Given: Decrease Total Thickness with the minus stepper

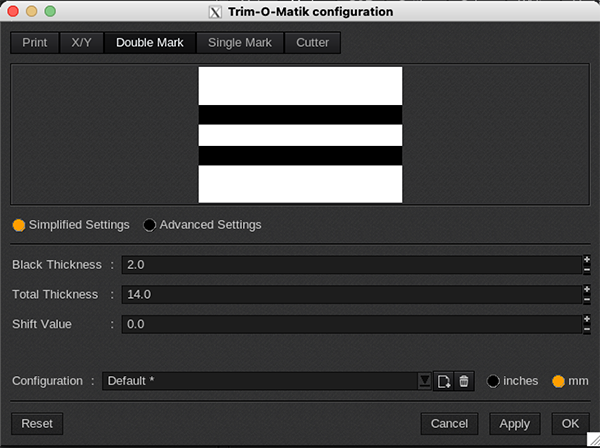Looking at the screenshot, I should tap(587, 300).
